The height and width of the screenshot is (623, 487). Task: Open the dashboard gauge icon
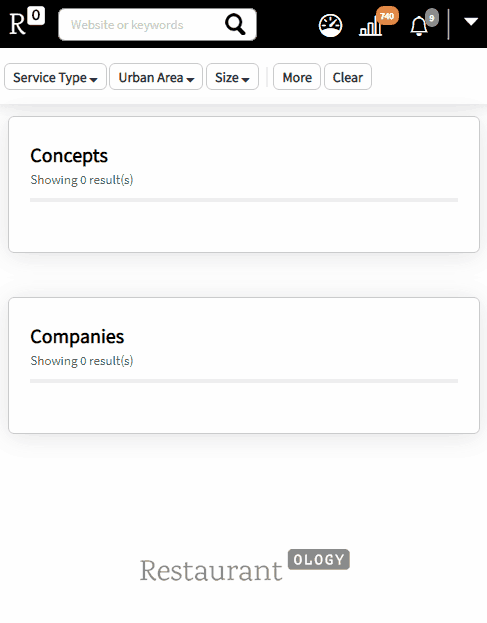[330, 26]
